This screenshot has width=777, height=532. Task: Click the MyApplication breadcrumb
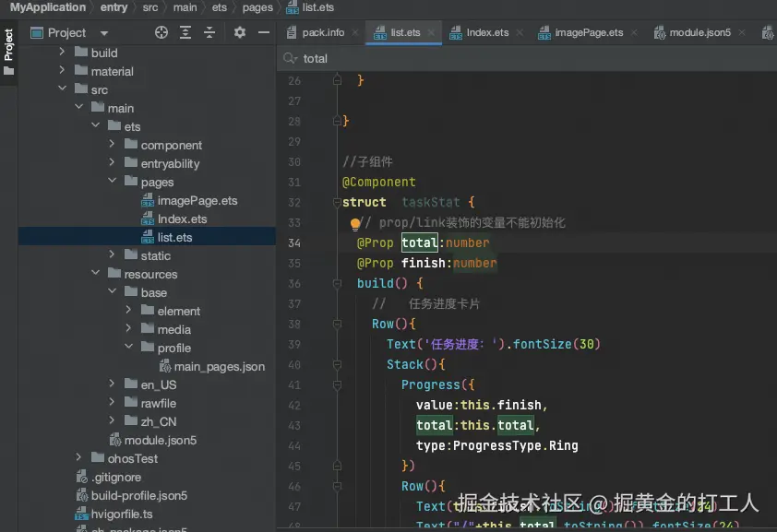click(x=48, y=7)
